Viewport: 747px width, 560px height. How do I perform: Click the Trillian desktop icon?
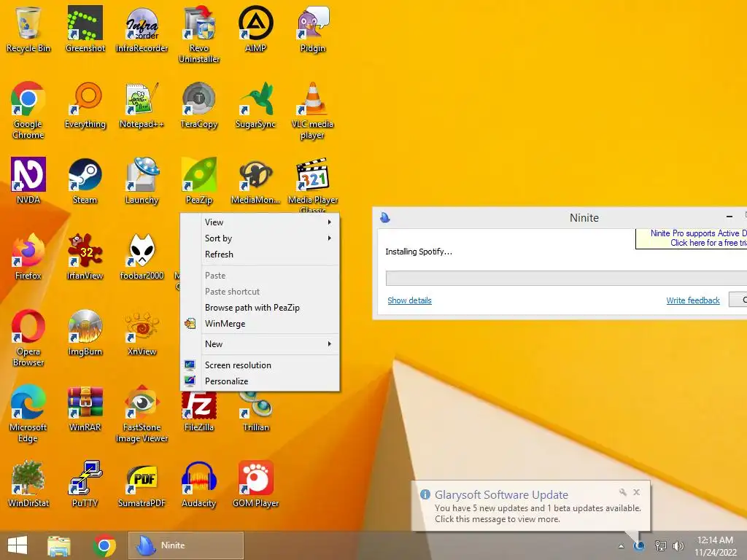(x=256, y=413)
